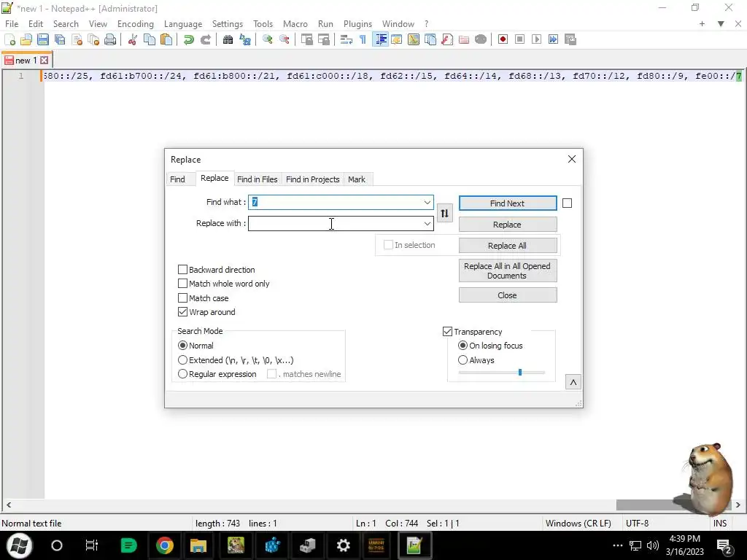Select Extended search mode radio button

182,360
